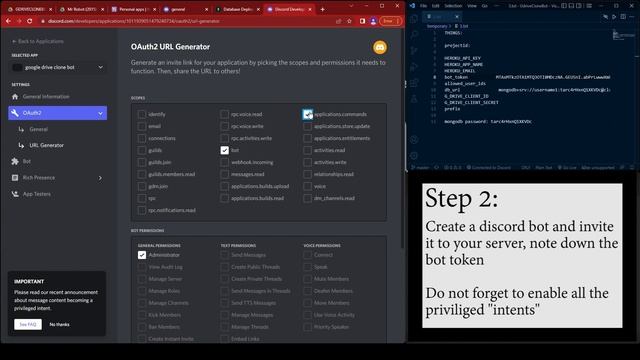Viewport: 640px width, 360px height.
Task: Click the Discord avatar icon beside the page title
Action: (x=380, y=47)
